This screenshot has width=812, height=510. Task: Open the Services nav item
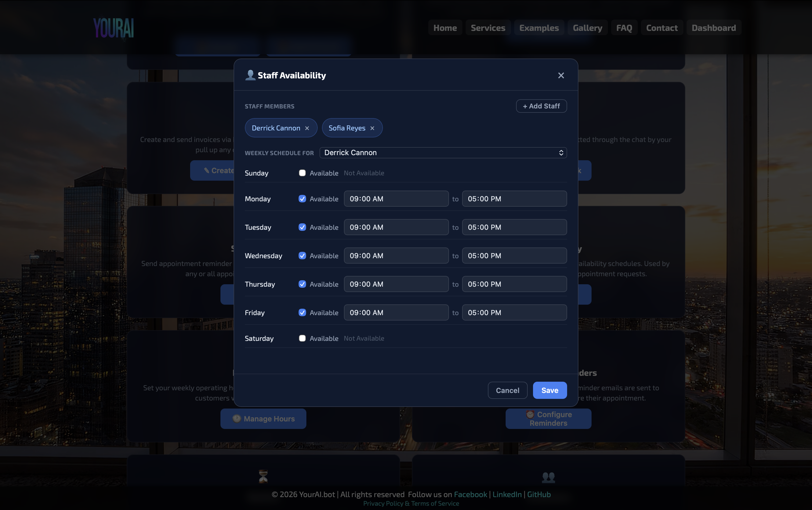pyautogui.click(x=488, y=28)
